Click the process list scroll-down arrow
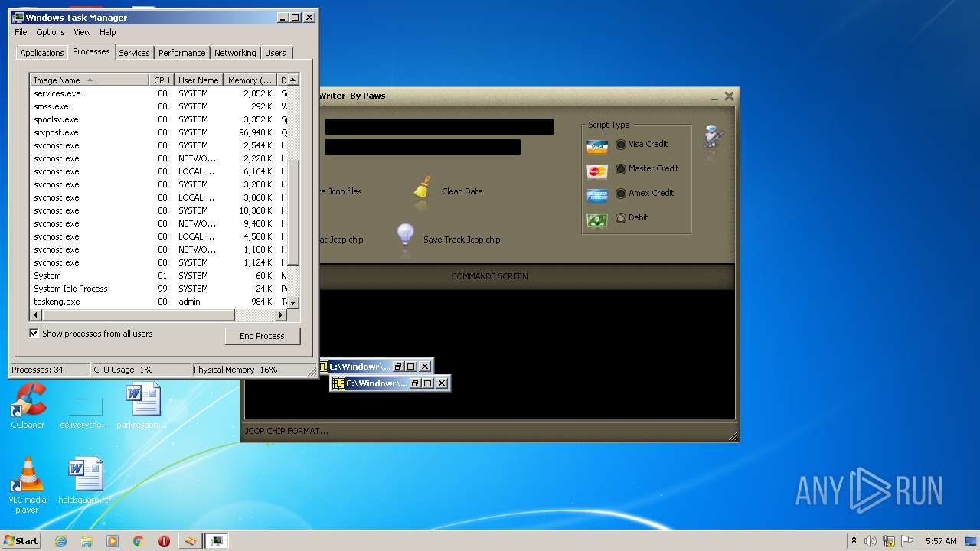Viewport: 980px width, 551px height. pyautogui.click(x=292, y=303)
